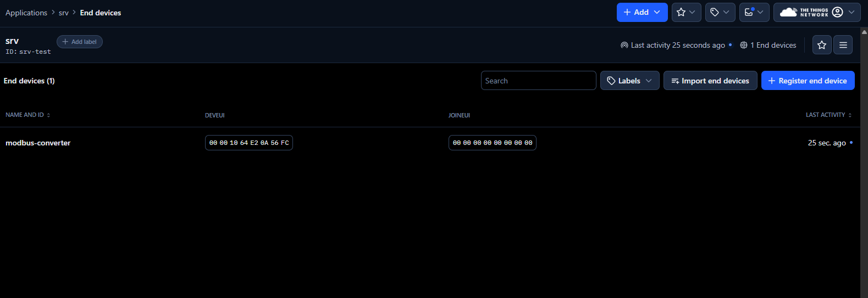Sort by Last activity column
Screen dimensions: 868x298
(828, 115)
